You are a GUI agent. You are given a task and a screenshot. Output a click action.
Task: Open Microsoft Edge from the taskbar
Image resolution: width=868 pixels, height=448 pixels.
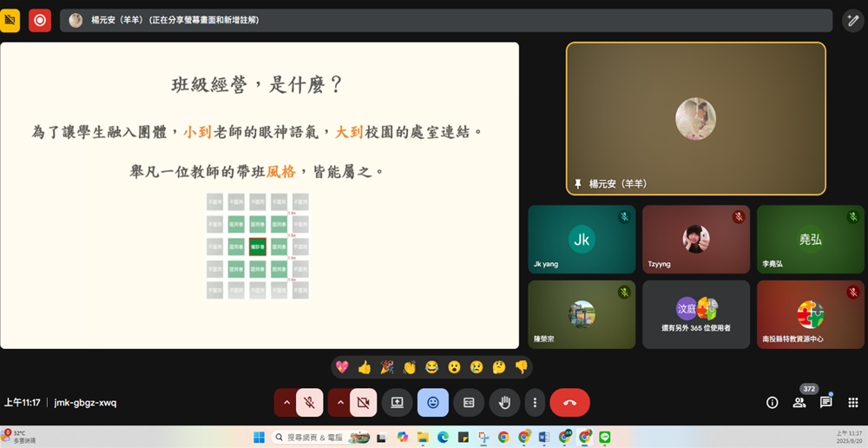pyautogui.click(x=443, y=438)
